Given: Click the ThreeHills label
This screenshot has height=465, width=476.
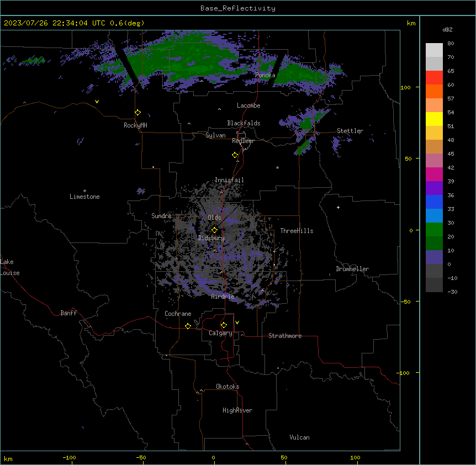Looking at the screenshot, I should pos(297,231).
